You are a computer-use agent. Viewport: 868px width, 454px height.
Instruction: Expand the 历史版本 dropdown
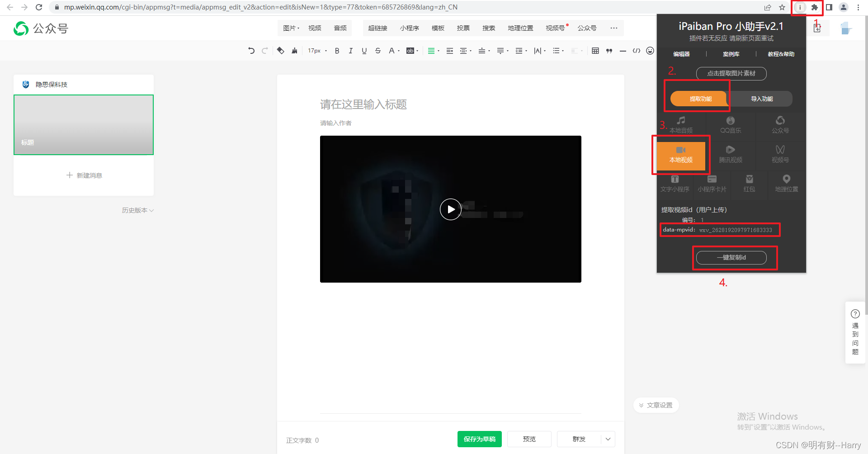[138, 210]
